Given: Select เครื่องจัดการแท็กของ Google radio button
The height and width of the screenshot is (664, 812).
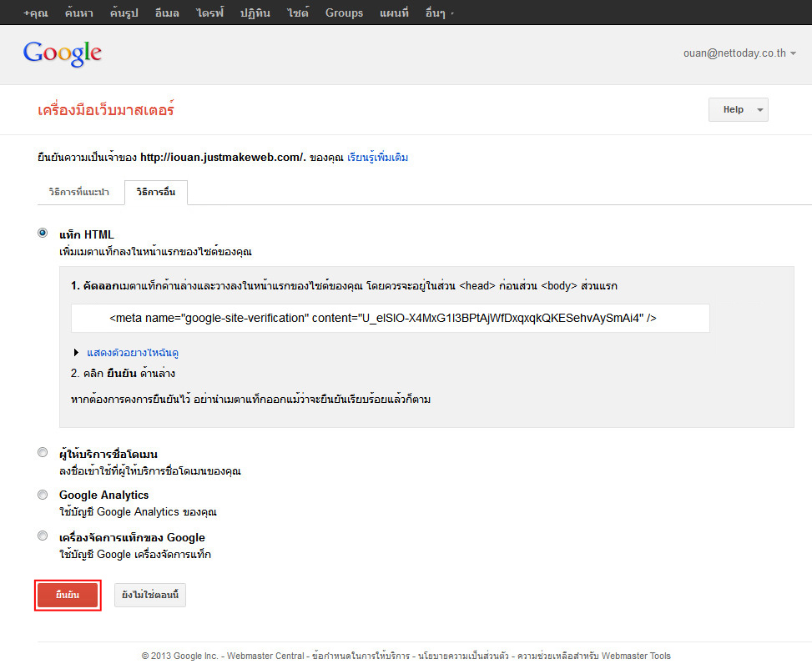Looking at the screenshot, I should (43, 536).
